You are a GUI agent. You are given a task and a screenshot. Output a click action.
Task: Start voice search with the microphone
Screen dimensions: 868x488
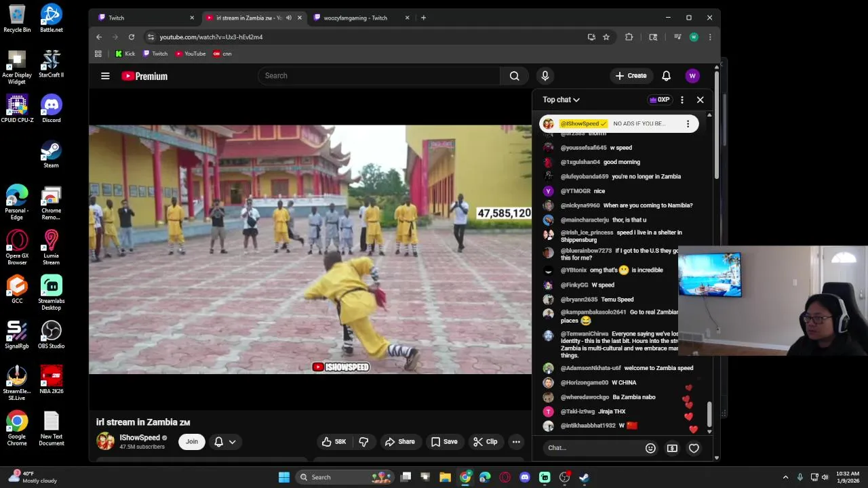point(545,76)
